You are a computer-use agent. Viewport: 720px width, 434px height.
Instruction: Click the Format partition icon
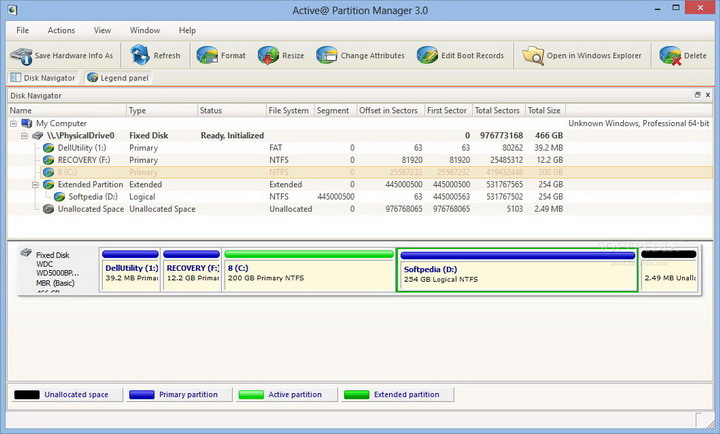pos(207,56)
